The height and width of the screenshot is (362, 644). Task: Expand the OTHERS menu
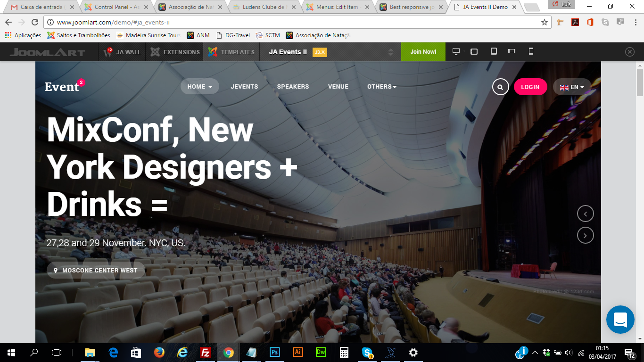382,87
